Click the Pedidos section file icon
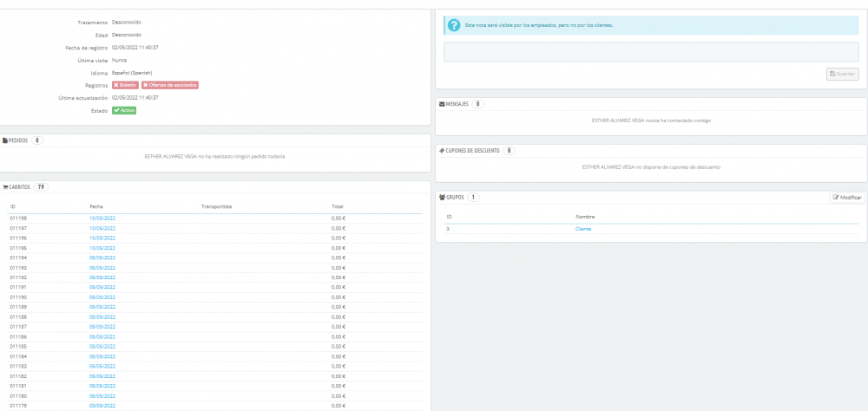868x411 pixels. click(x=5, y=140)
